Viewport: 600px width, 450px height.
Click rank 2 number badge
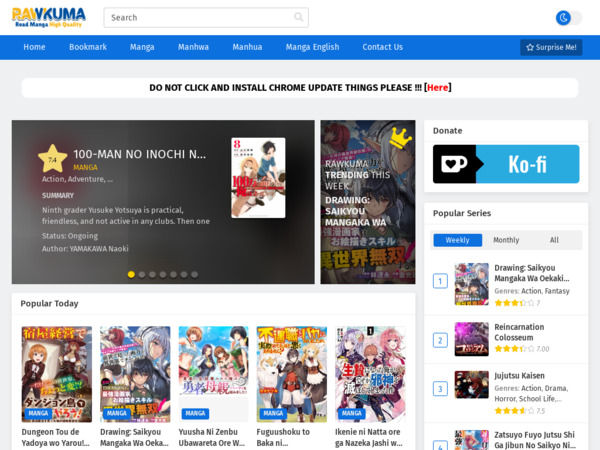pos(440,340)
